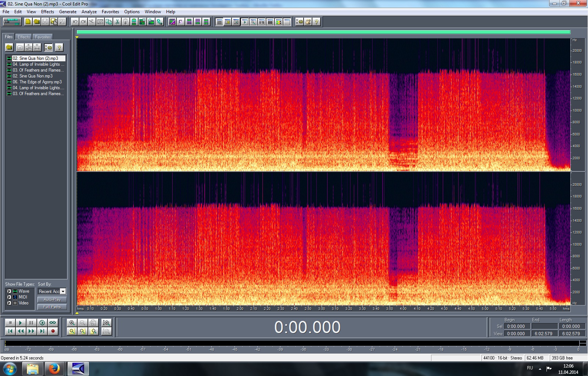588x376 pixels.
Task: Click the toolbar zoom magnifier window icon
Action: (x=253, y=22)
